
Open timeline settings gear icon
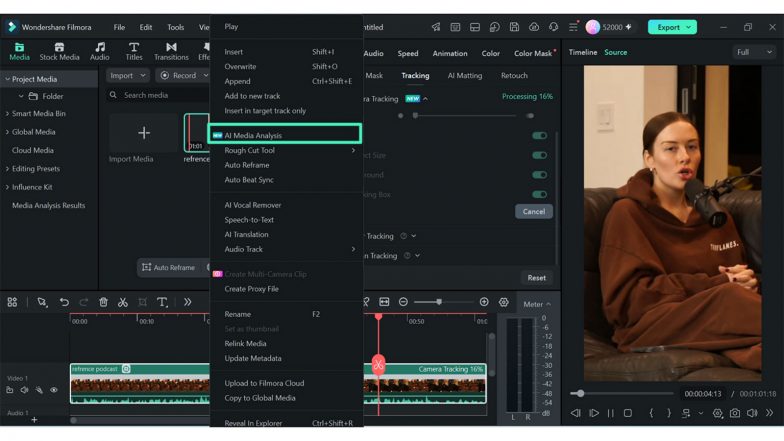504,302
